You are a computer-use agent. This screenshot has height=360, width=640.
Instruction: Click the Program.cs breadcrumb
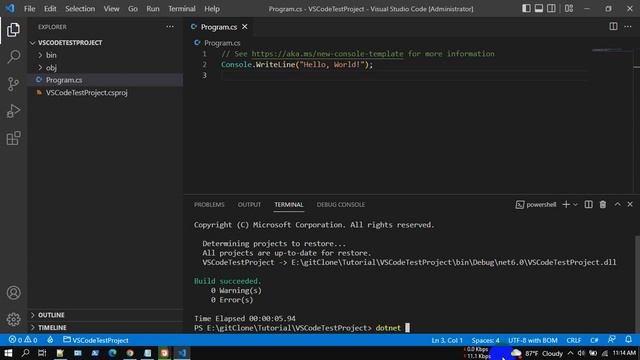218,43
